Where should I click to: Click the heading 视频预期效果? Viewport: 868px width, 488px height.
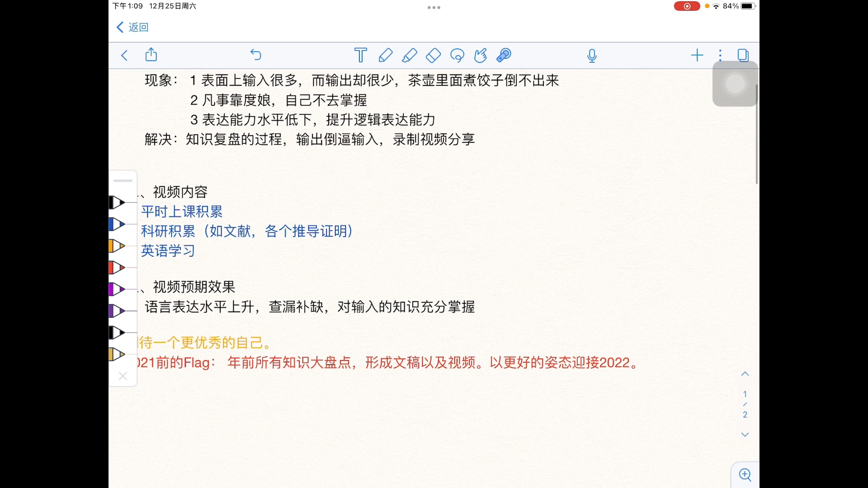194,287
